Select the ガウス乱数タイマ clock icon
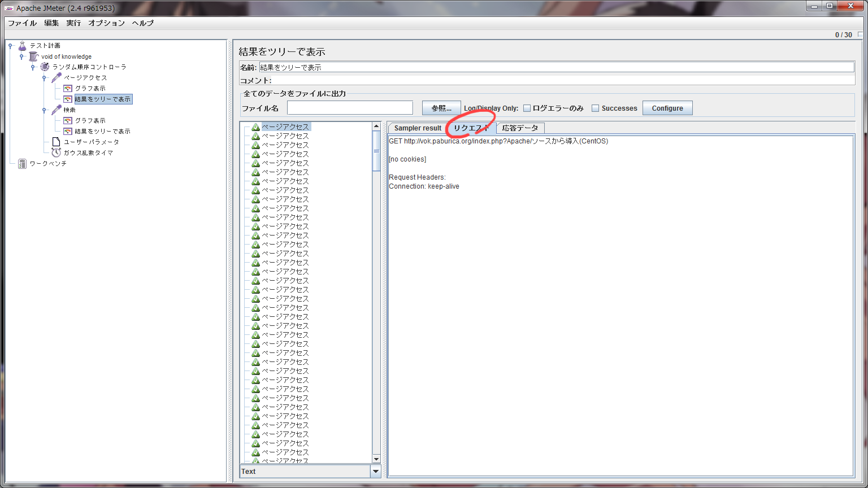Viewport: 868px width, 488px height. (x=56, y=152)
